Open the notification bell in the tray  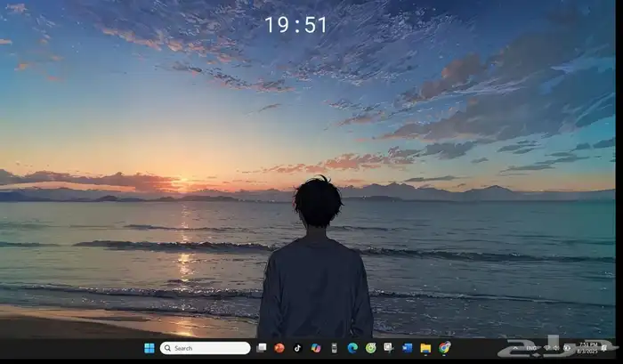pyautogui.click(x=604, y=348)
